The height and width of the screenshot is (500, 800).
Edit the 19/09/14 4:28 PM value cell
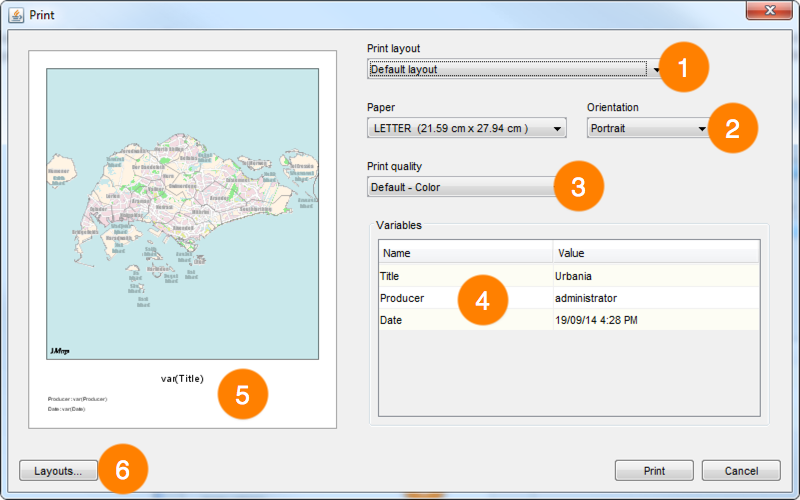click(657, 320)
